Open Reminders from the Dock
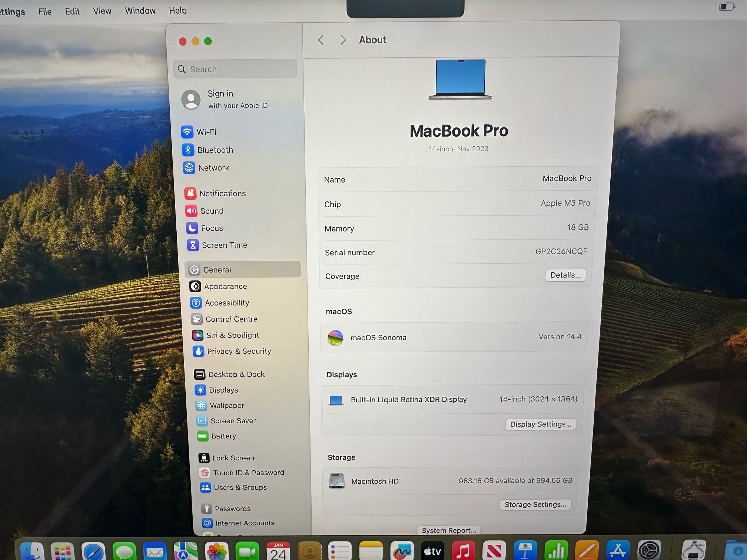Screen dimensions: 747x560 (340, 551)
